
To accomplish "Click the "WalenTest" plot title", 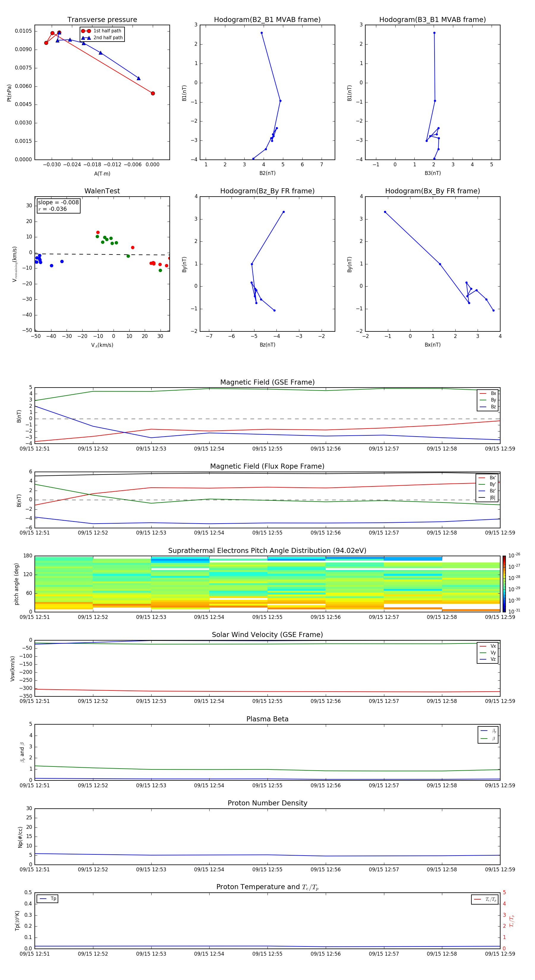I will 102,191.
